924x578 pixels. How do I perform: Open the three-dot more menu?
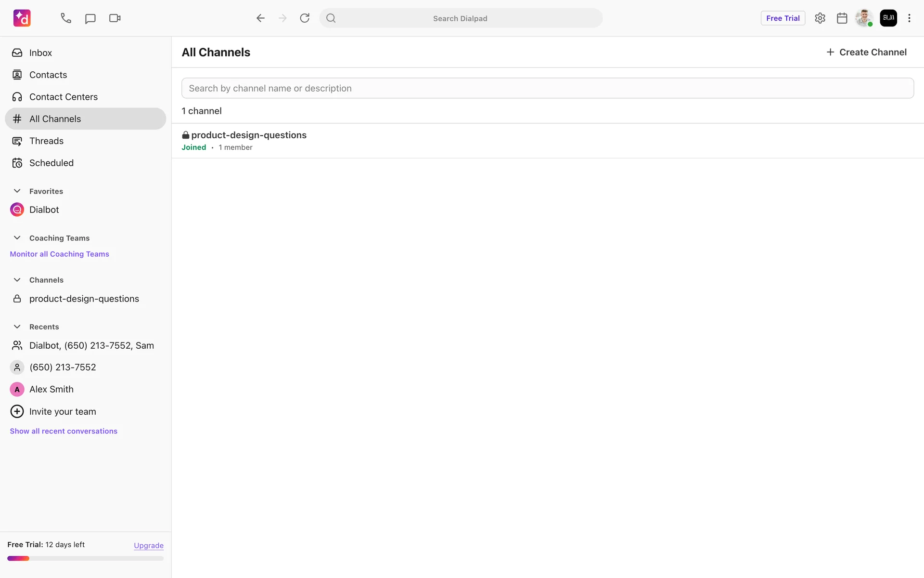pyautogui.click(x=909, y=18)
